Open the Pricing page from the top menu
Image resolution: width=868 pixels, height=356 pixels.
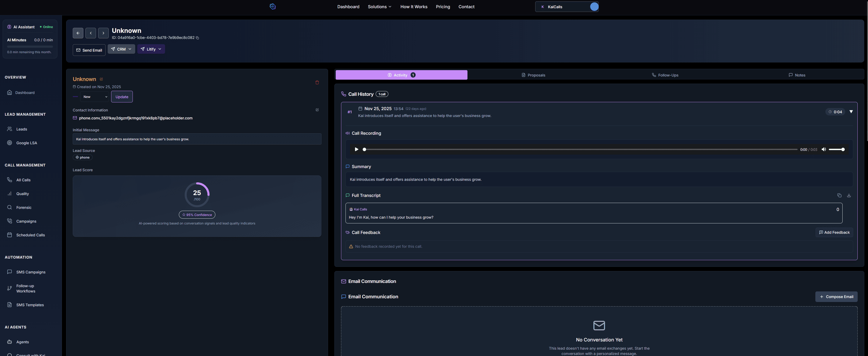point(443,6)
